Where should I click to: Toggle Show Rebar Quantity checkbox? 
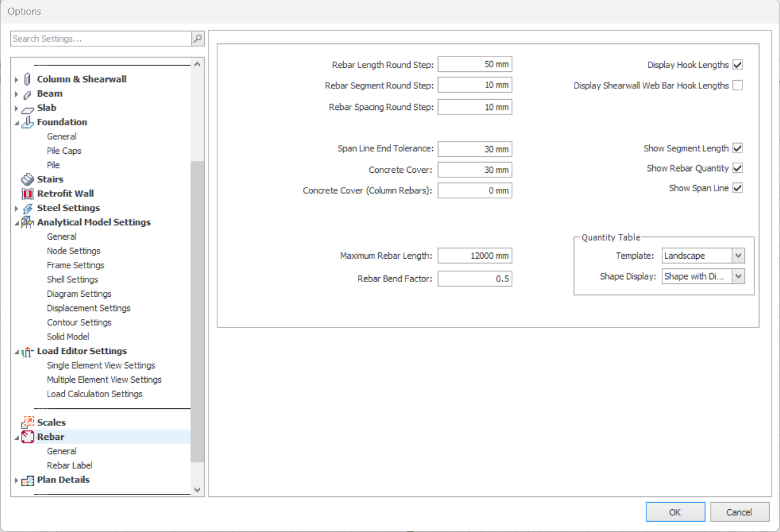pyautogui.click(x=737, y=168)
